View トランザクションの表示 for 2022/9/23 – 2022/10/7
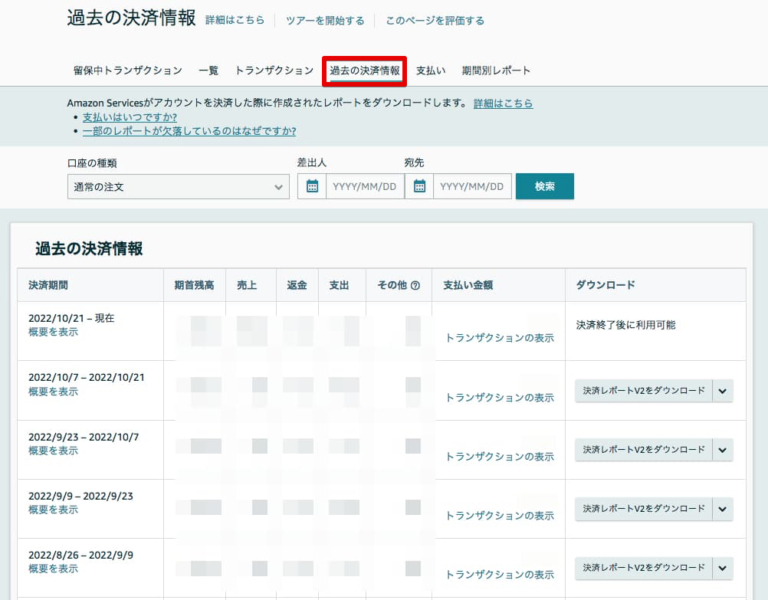The height and width of the screenshot is (600, 768). (500, 456)
